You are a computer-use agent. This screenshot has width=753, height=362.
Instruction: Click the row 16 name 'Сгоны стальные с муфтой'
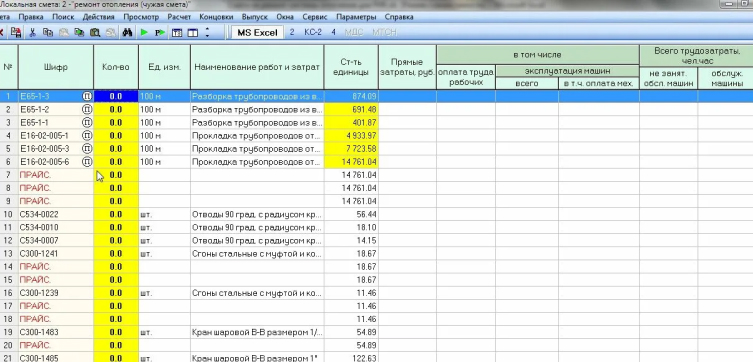[x=257, y=293]
